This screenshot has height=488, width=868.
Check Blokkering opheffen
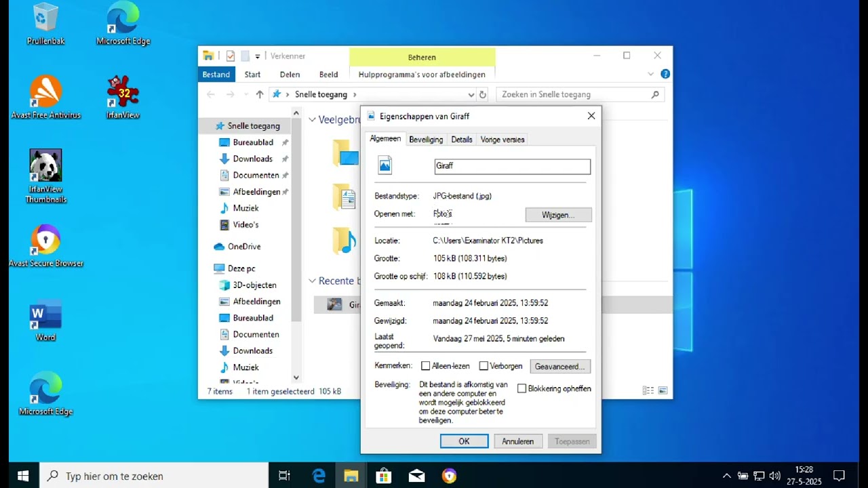click(x=521, y=388)
